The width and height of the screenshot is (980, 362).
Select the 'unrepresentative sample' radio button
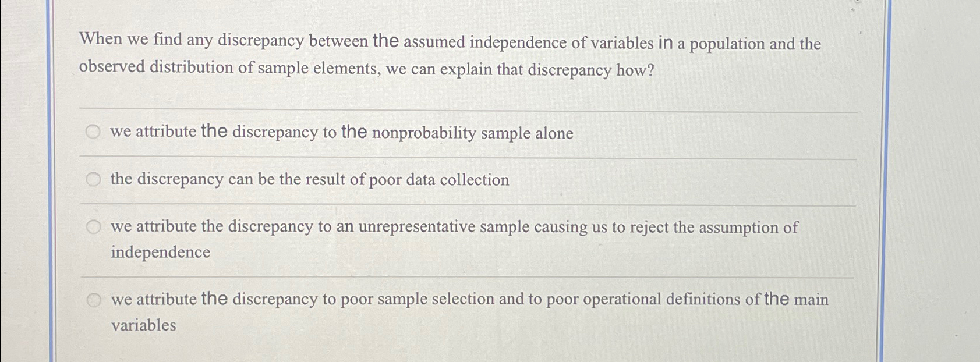[94, 227]
